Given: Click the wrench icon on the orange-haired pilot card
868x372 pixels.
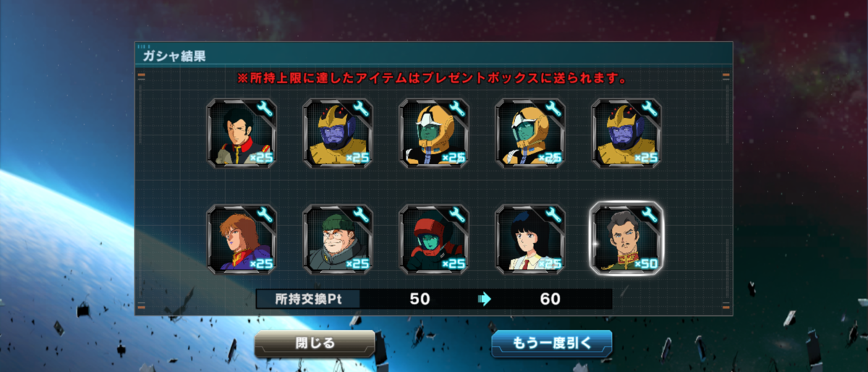Looking at the screenshot, I should (264, 214).
